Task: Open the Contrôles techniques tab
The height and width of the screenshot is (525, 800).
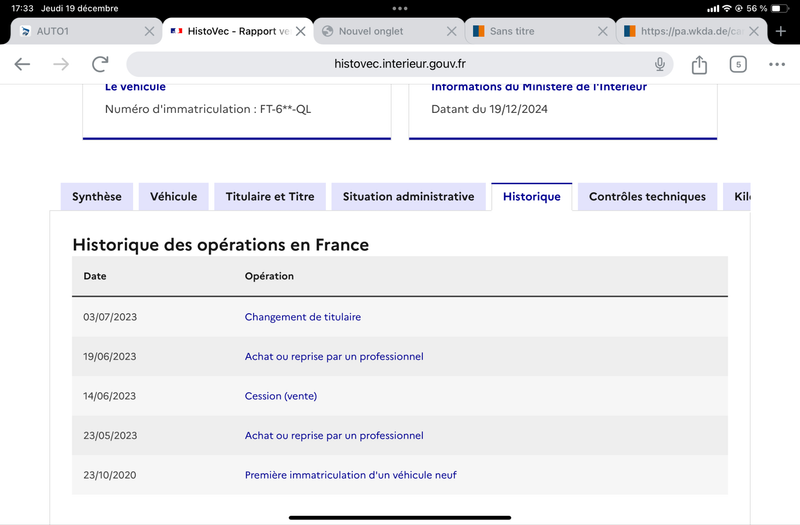Action: pos(647,196)
